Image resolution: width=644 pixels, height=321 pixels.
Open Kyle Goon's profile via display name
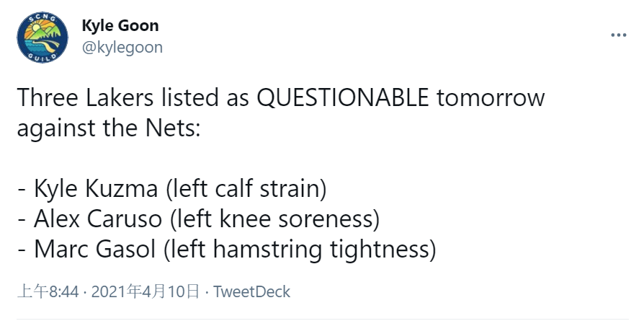[x=120, y=25]
